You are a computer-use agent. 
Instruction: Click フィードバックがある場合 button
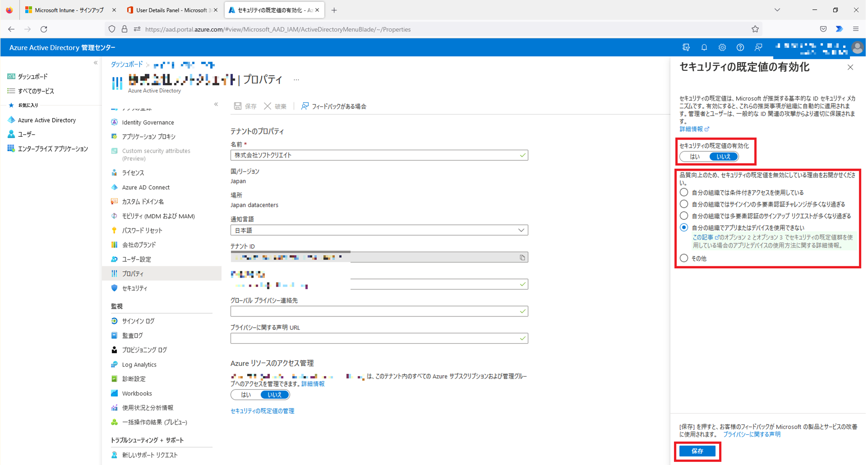334,106
